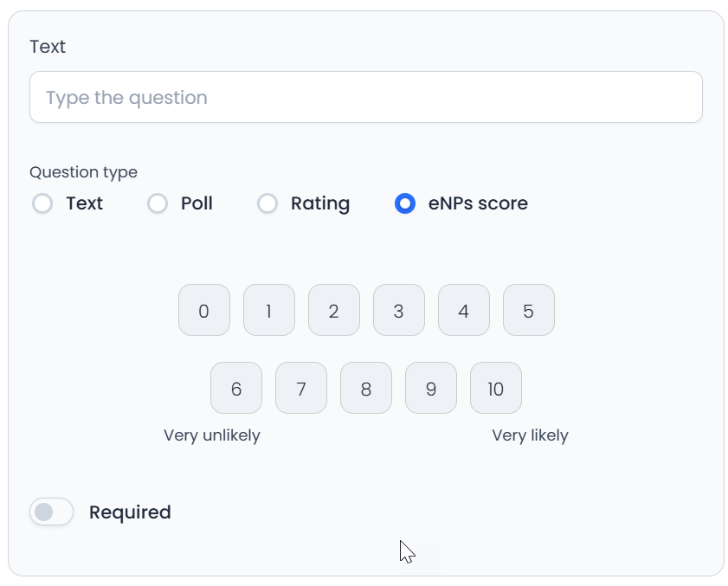Screen dimensions: 728x586
Task: Click the score 3 button
Action: (x=399, y=310)
